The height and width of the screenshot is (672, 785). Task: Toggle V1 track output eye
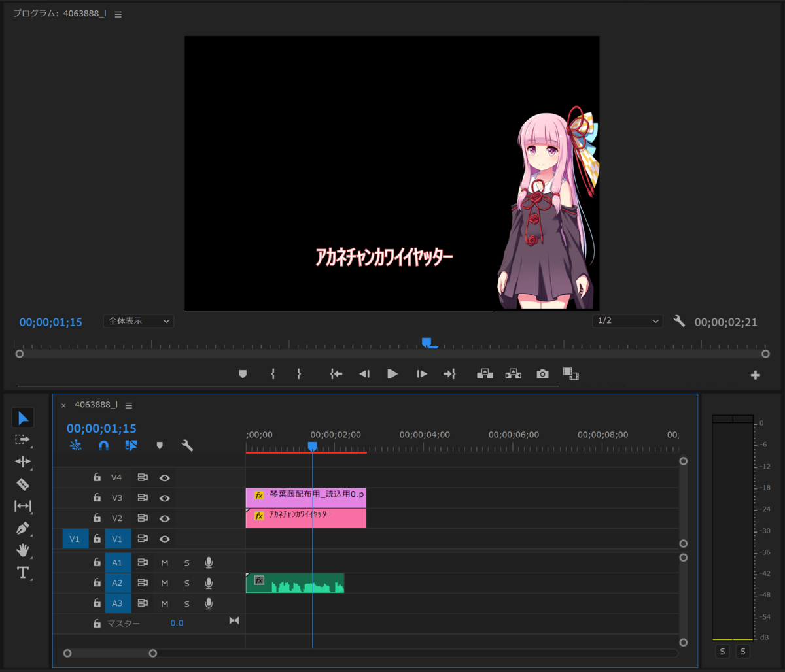(165, 539)
